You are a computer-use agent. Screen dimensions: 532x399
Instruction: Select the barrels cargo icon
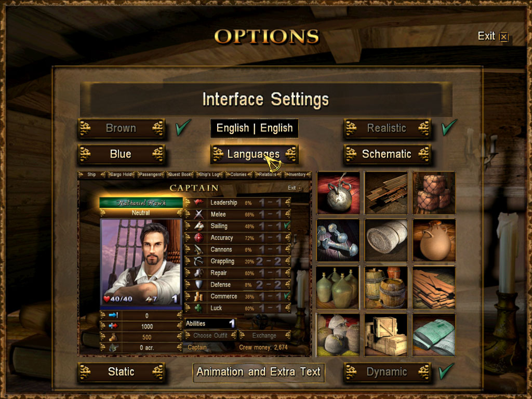click(386, 288)
